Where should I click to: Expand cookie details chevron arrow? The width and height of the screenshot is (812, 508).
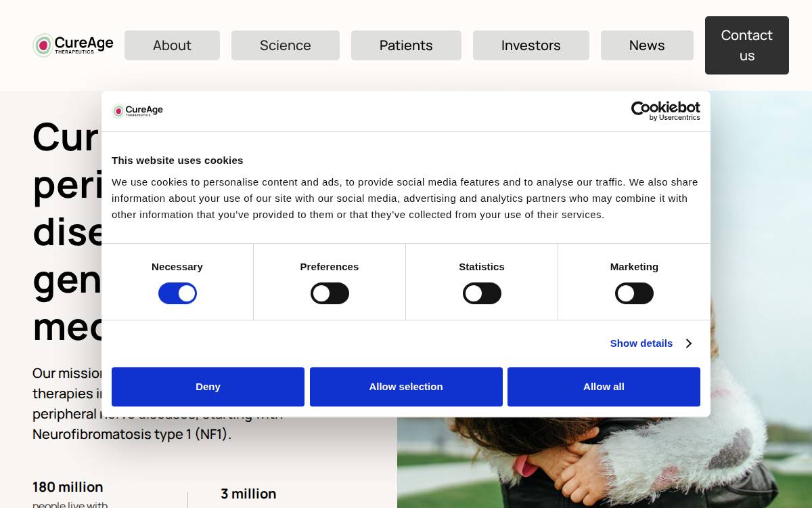click(x=688, y=343)
